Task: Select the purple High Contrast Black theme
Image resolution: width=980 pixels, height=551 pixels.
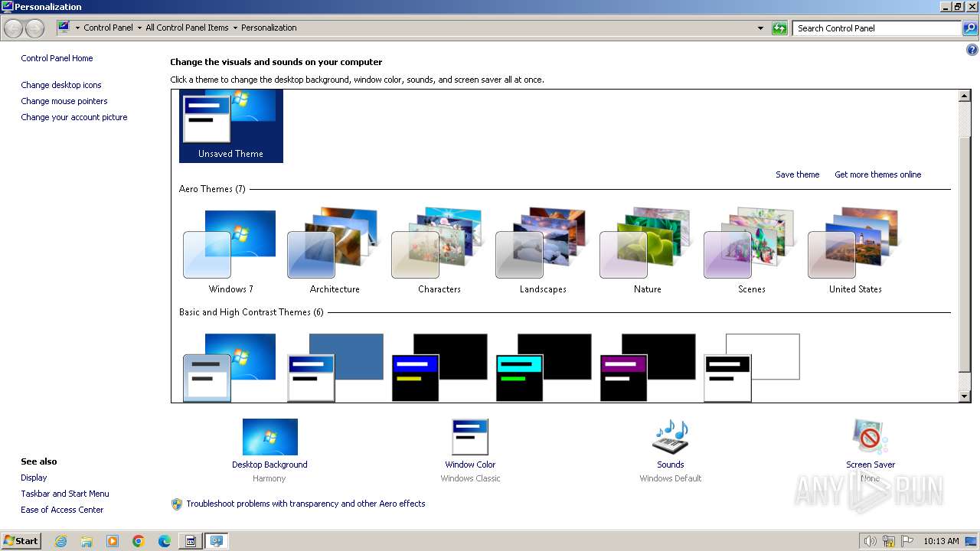Action: click(647, 367)
